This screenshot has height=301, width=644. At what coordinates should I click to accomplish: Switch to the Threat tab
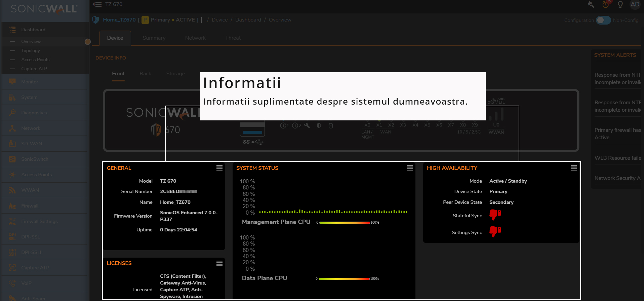pos(233,38)
